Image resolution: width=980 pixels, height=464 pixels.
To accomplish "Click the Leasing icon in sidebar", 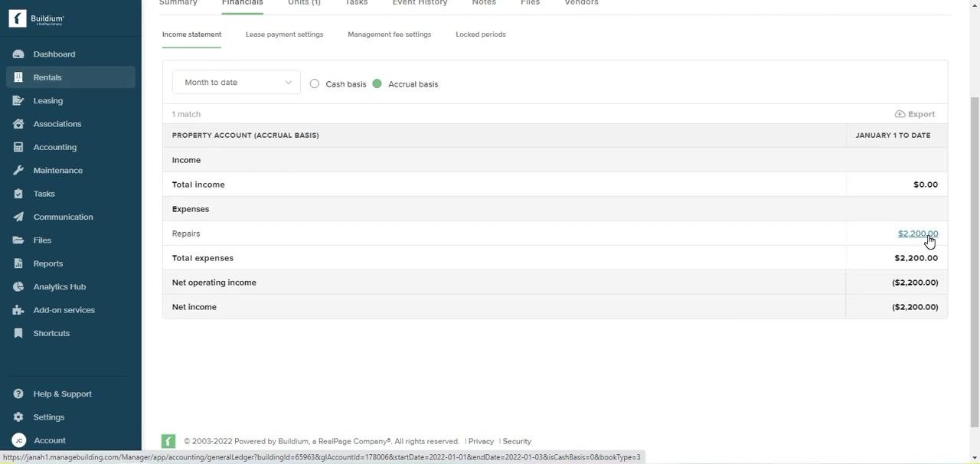I will [18, 101].
